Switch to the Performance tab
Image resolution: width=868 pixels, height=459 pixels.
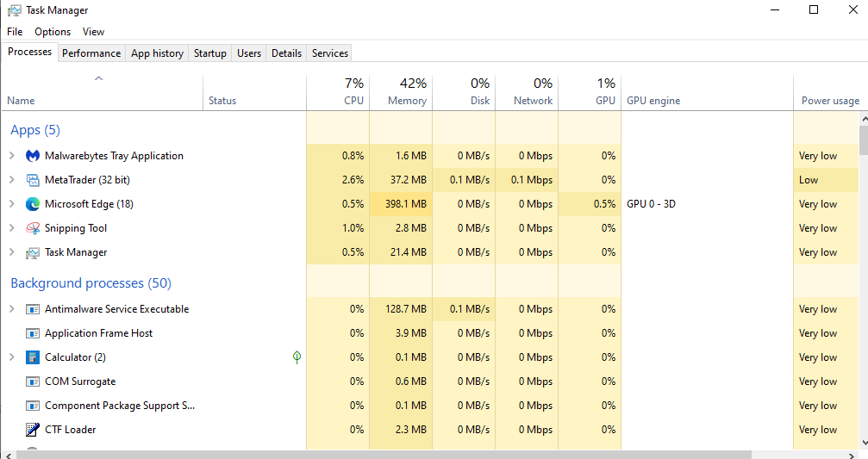tap(91, 53)
